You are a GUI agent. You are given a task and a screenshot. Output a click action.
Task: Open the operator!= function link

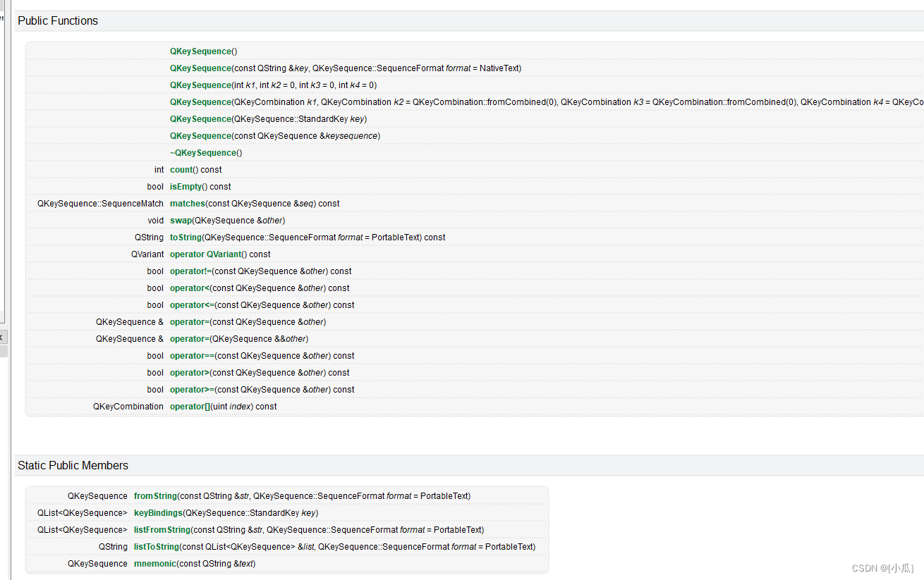[191, 271]
